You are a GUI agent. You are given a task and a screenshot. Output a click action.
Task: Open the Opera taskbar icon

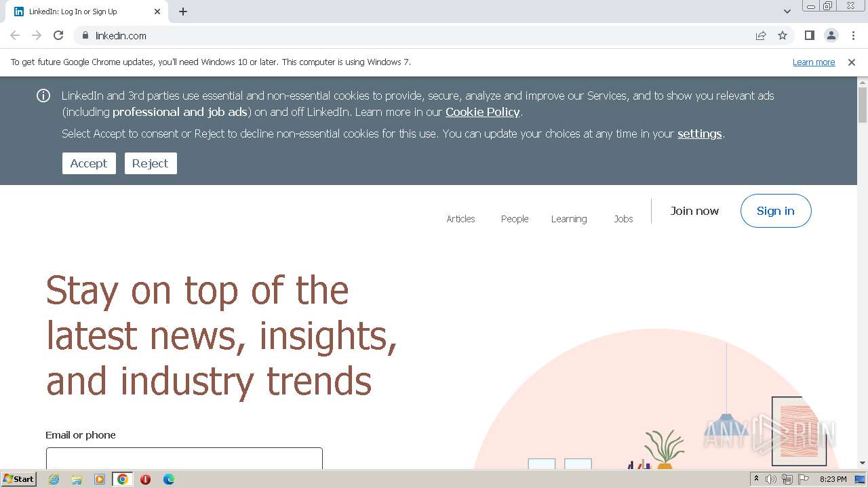pos(145,479)
